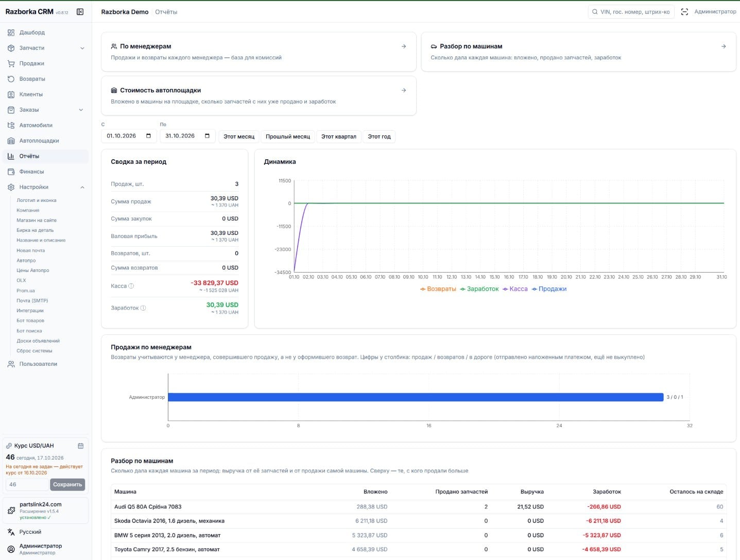The image size is (740, 560).
Task: Open the barcode scanner icon in header
Action: (x=684, y=12)
